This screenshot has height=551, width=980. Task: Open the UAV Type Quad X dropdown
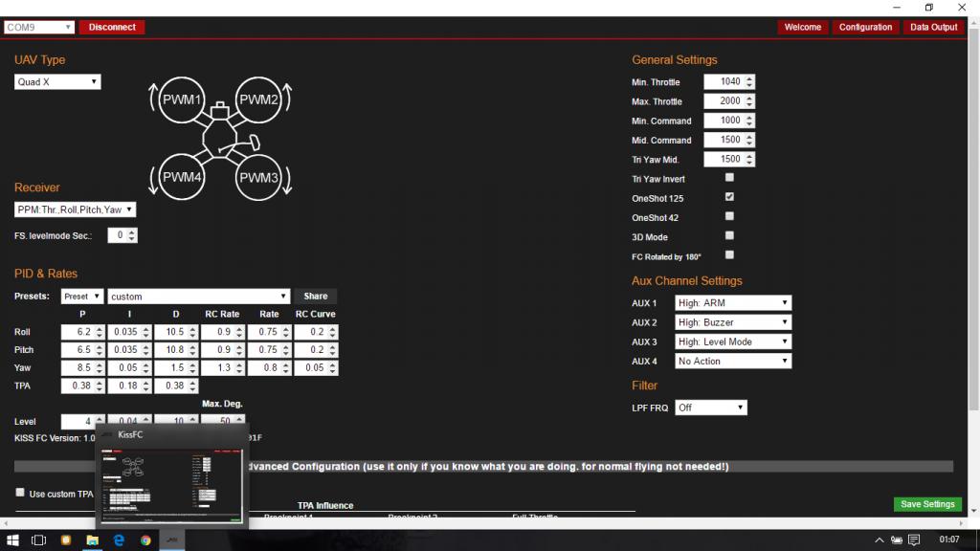click(57, 82)
